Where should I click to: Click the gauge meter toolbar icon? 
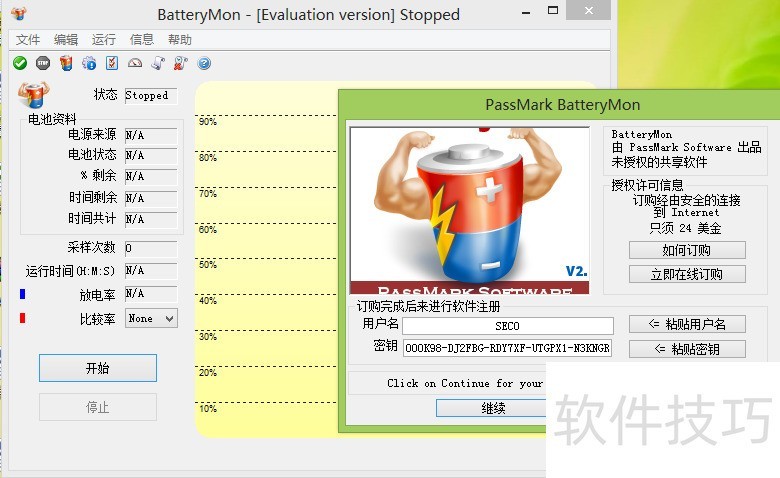135,63
